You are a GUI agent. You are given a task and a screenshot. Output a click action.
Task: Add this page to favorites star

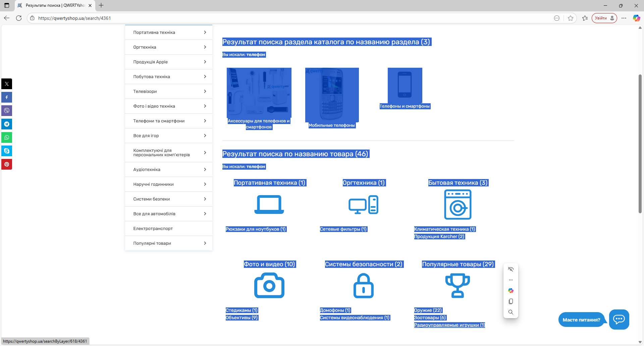coord(571,18)
